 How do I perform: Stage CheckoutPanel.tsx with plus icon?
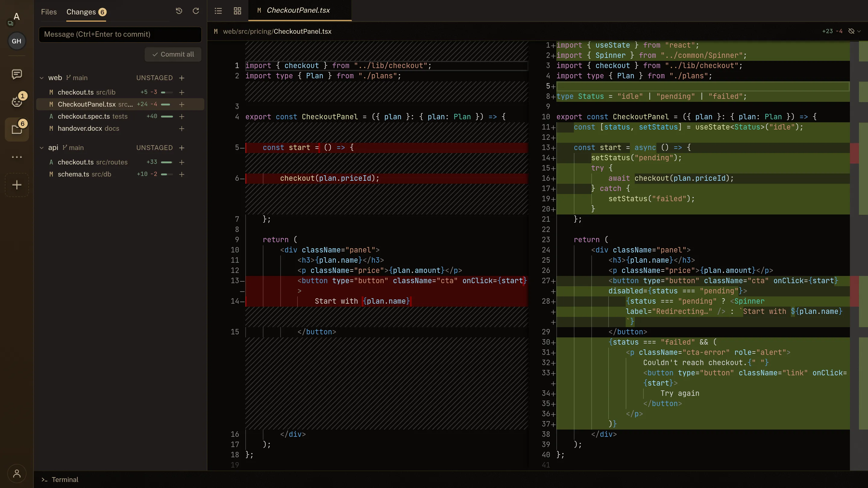[182, 105]
